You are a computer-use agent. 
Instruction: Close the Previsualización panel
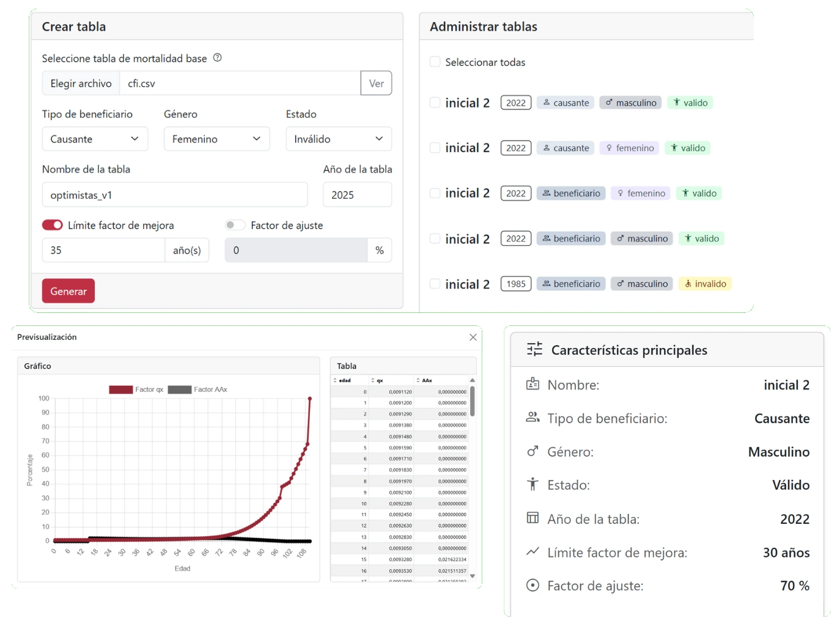coord(473,337)
